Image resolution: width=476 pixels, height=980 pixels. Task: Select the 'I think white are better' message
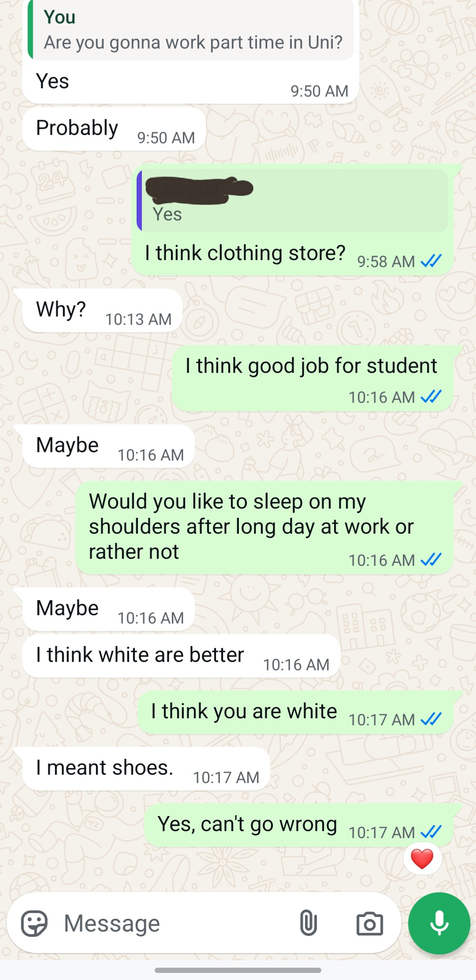coord(181,656)
